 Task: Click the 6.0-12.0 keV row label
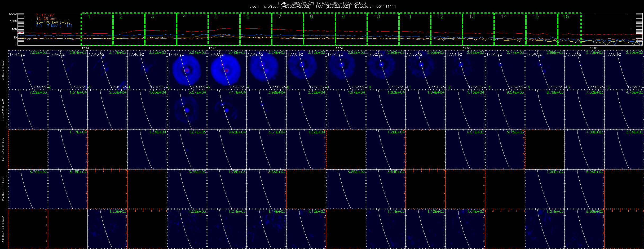(3, 110)
